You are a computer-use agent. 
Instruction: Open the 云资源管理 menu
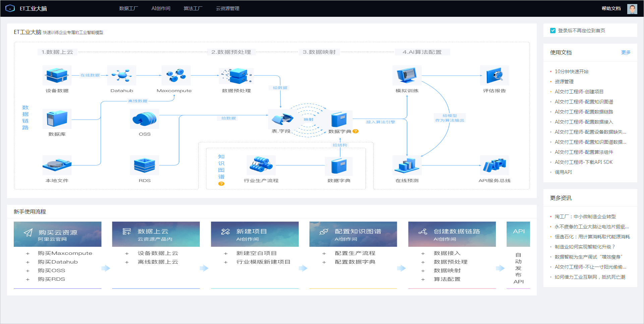[228, 8]
